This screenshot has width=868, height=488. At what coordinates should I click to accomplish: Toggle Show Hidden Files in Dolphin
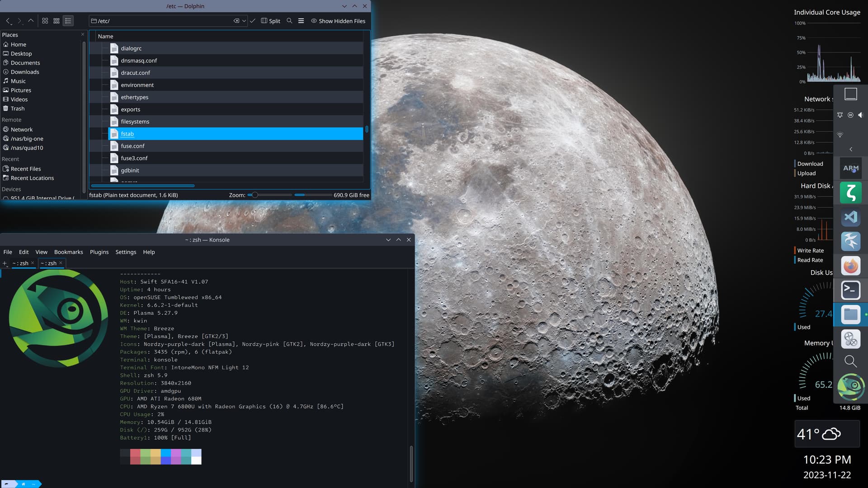point(338,21)
